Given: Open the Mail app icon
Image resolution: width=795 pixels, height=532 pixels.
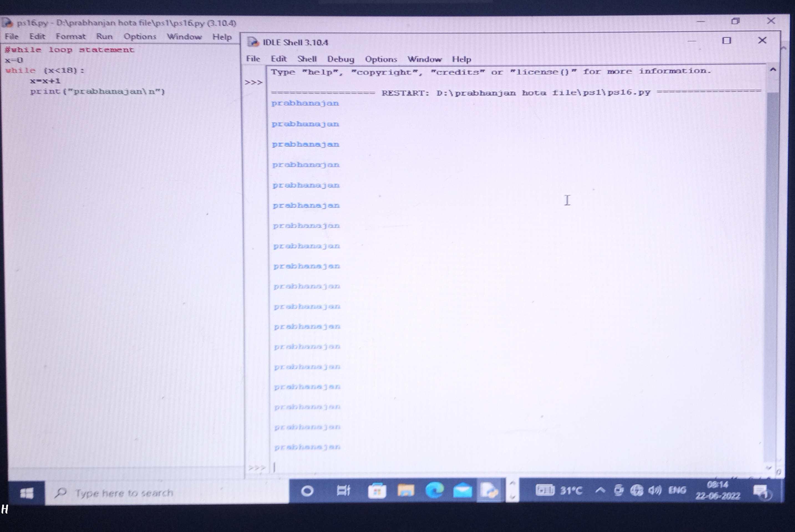Looking at the screenshot, I should point(462,491).
